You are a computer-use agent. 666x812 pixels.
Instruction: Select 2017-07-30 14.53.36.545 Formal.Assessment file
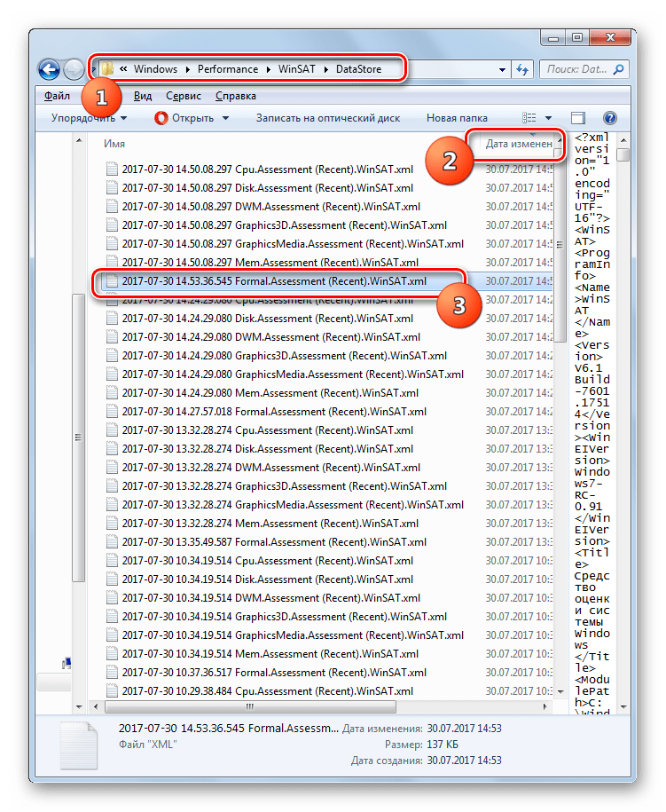click(x=274, y=281)
